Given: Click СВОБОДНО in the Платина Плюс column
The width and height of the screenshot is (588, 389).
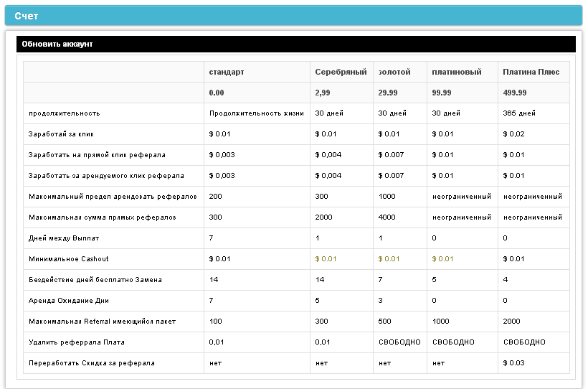Looking at the screenshot, I should click(524, 342).
